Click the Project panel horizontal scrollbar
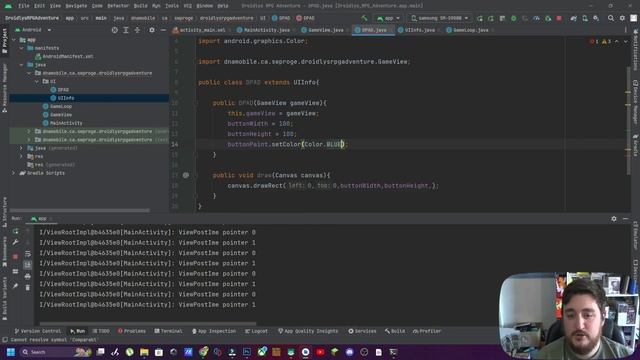640x360 pixels. point(80,211)
